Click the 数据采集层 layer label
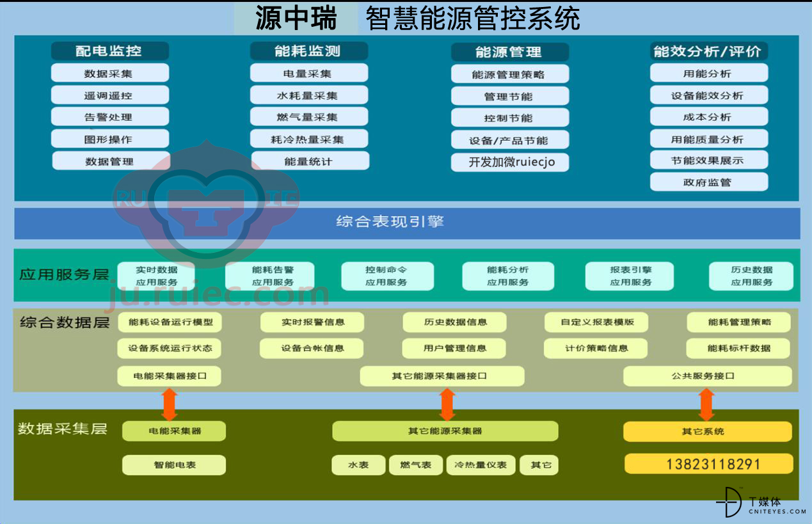This screenshot has width=812, height=524. 62,429
